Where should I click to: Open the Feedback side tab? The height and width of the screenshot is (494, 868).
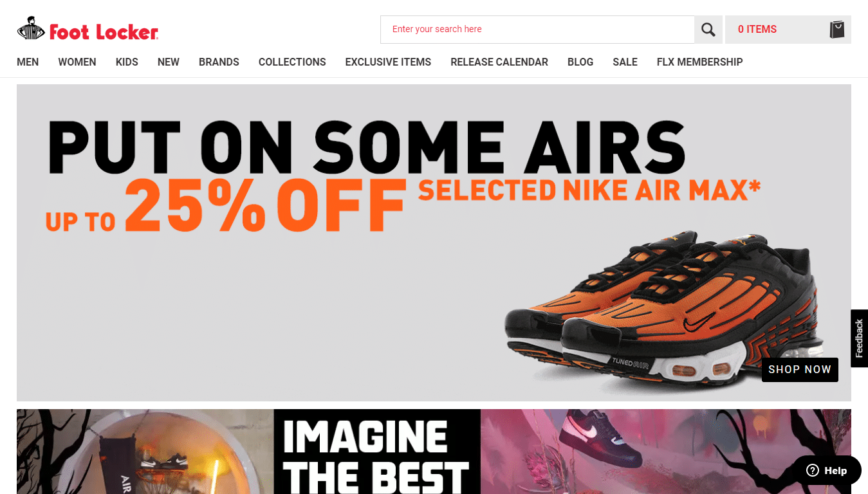859,338
